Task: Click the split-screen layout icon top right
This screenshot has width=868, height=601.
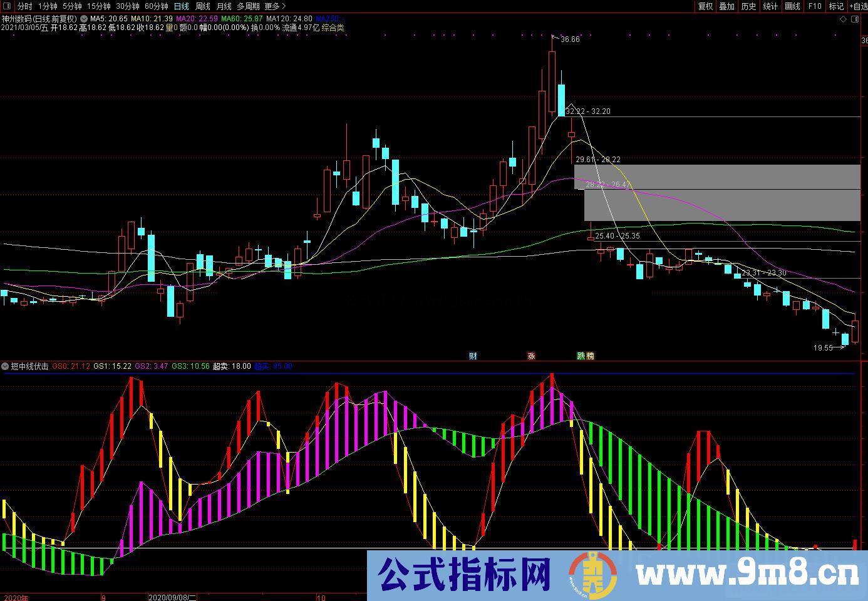Action: point(854,19)
